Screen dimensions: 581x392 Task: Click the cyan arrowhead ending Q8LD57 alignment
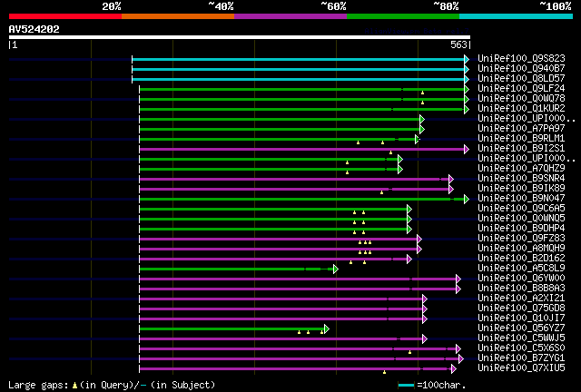(467, 79)
